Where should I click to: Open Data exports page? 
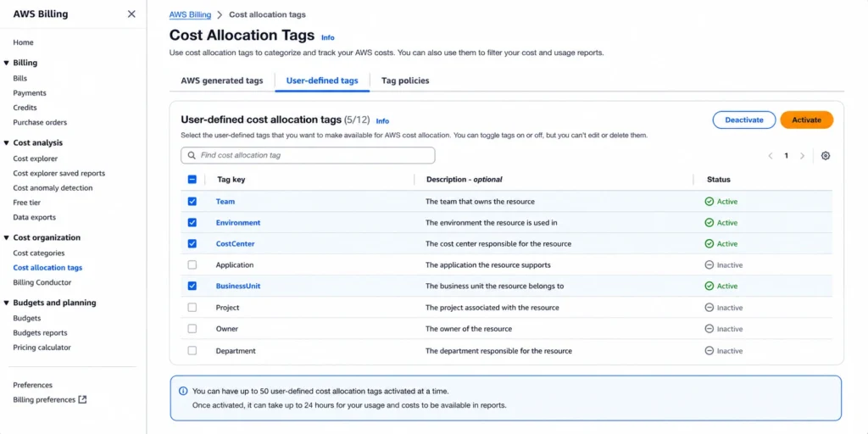click(x=34, y=217)
